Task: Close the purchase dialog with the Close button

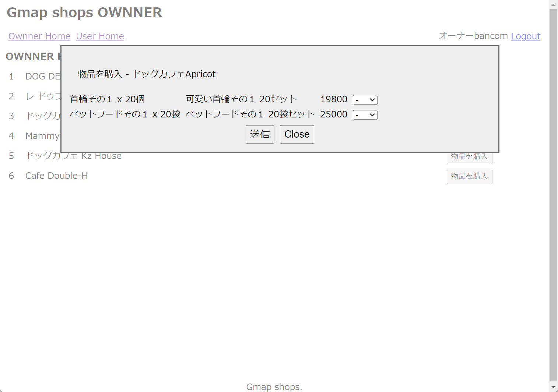Action: pos(297,134)
